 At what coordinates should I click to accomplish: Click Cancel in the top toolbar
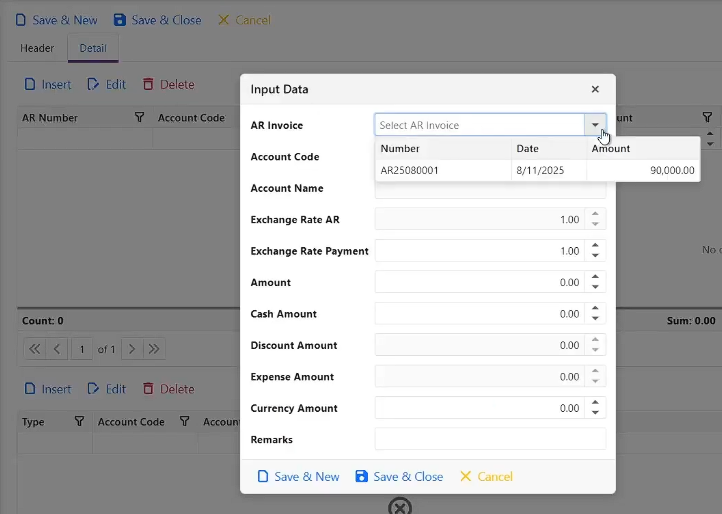click(x=244, y=20)
